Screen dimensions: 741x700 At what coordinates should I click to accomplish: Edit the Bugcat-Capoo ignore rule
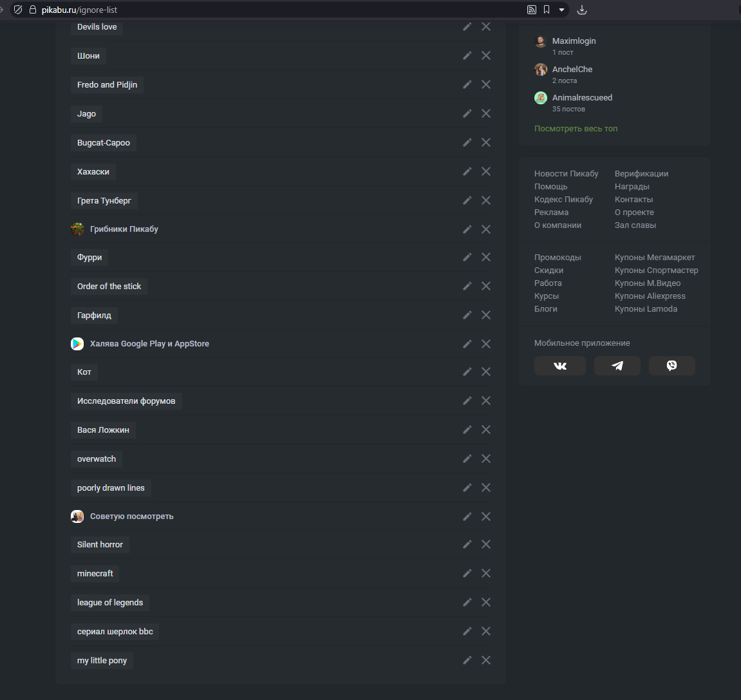[467, 142]
